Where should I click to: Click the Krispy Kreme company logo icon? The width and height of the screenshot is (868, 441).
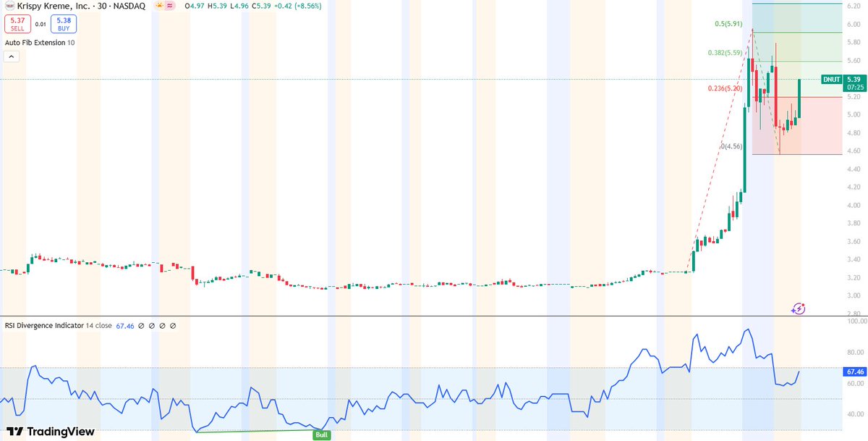coord(9,5)
